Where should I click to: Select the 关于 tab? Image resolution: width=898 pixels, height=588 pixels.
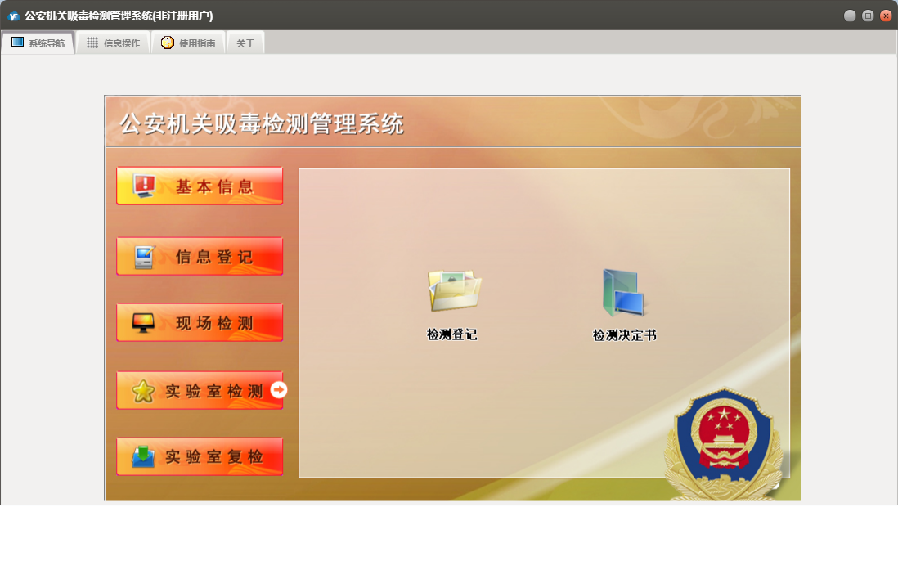(245, 43)
